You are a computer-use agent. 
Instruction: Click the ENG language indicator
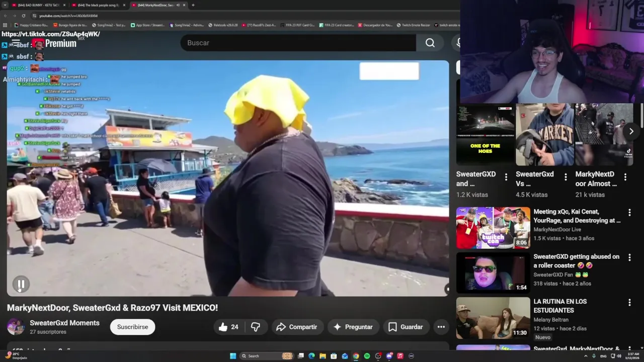point(603,356)
